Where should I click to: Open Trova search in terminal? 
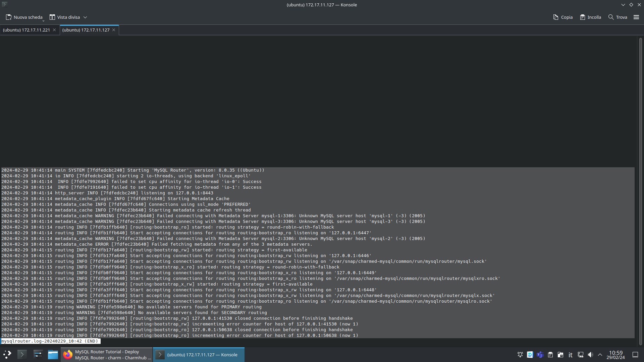[618, 17]
